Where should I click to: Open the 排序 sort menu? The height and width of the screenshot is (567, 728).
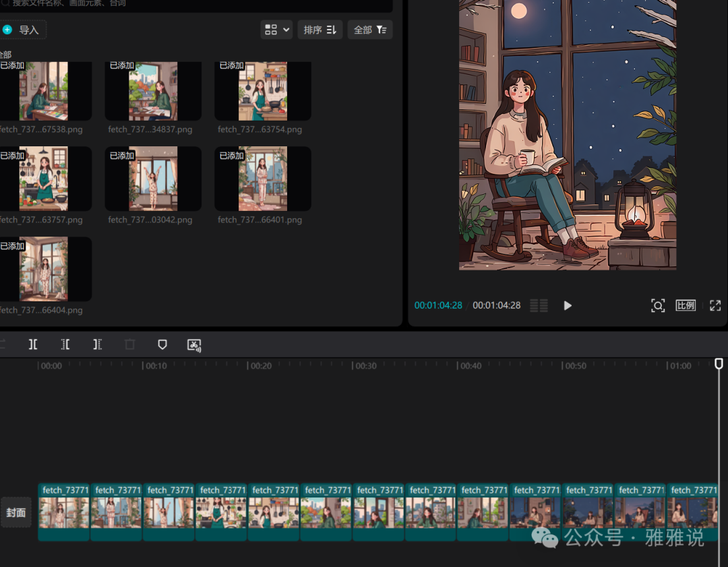click(x=320, y=30)
